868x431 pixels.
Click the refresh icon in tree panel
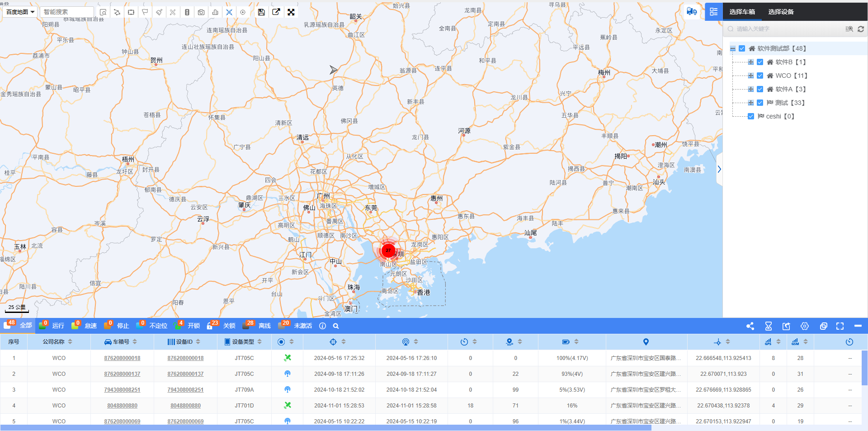861,29
